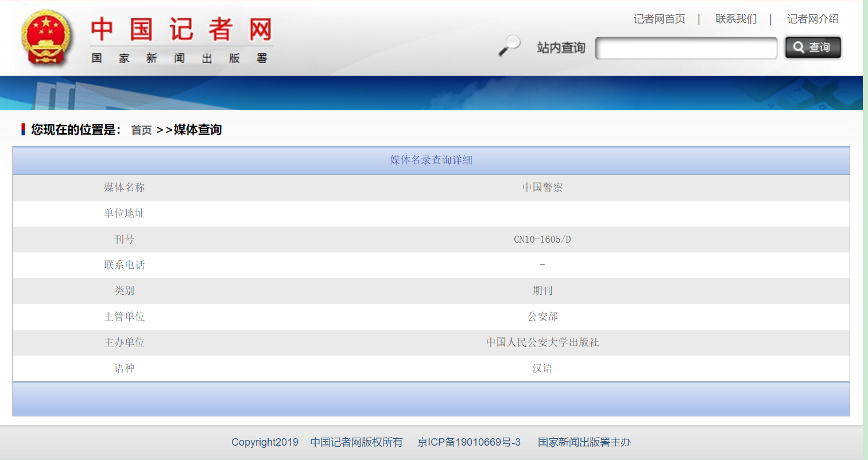Click the 期刊 category value
Image resolution: width=868 pixels, height=460 pixels.
542,291
